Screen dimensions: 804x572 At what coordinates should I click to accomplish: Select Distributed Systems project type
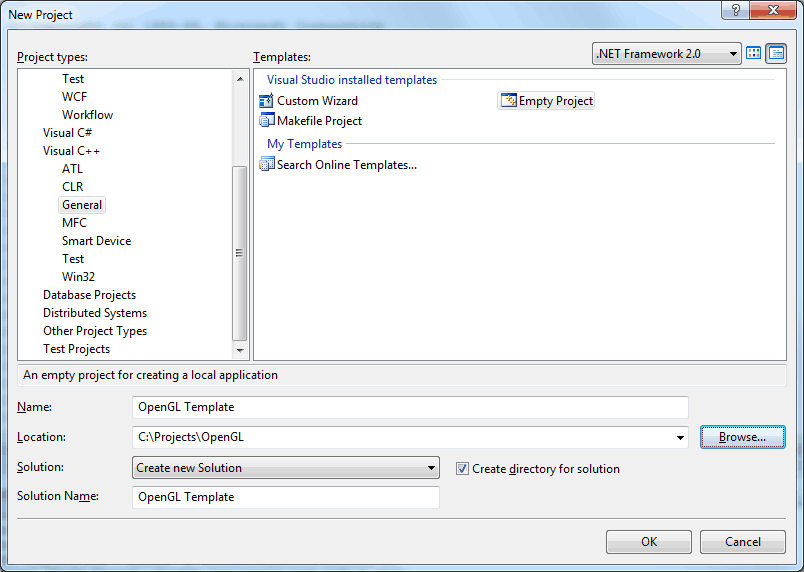[95, 313]
